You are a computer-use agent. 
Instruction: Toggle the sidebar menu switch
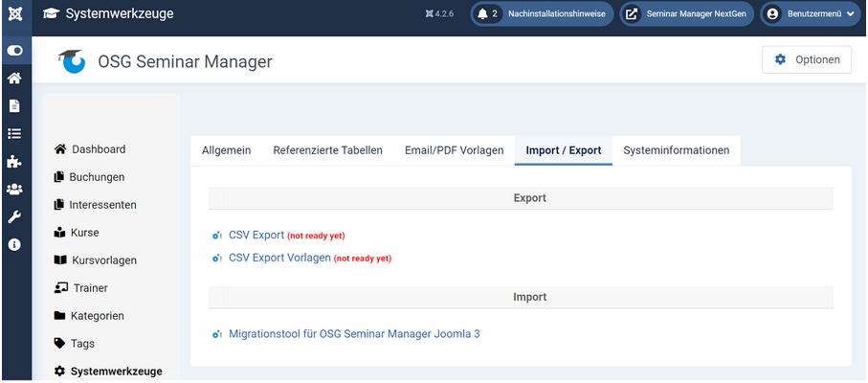pyautogui.click(x=15, y=51)
